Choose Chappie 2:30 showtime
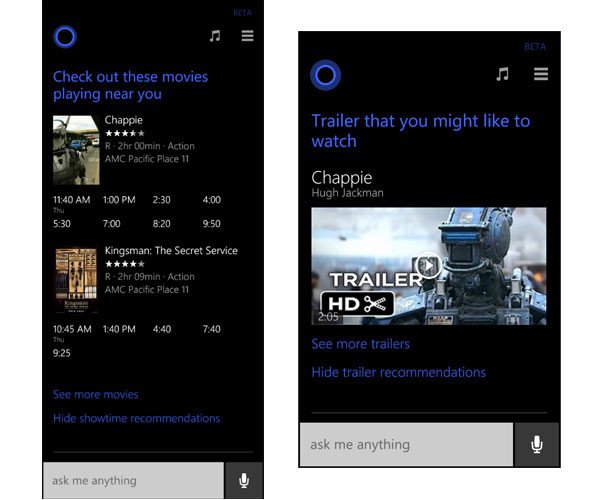The height and width of the screenshot is (500, 600). tap(161, 200)
